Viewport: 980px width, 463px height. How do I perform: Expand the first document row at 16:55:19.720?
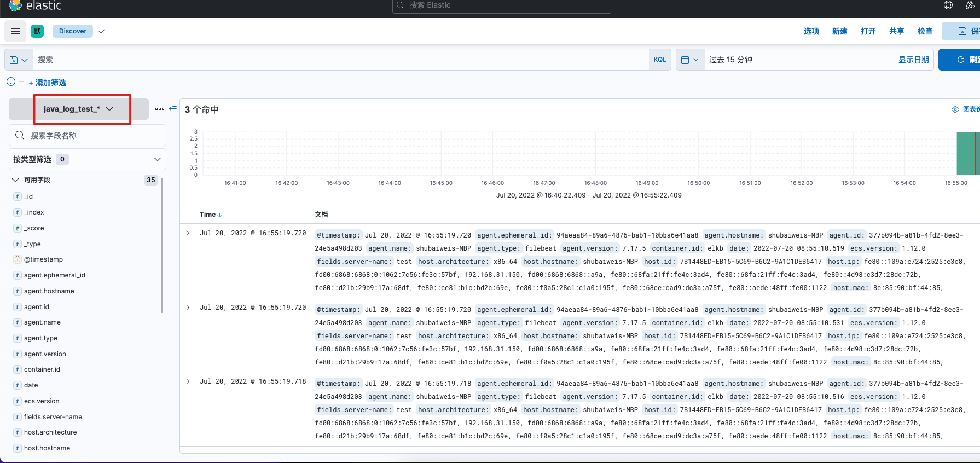pyautogui.click(x=188, y=233)
